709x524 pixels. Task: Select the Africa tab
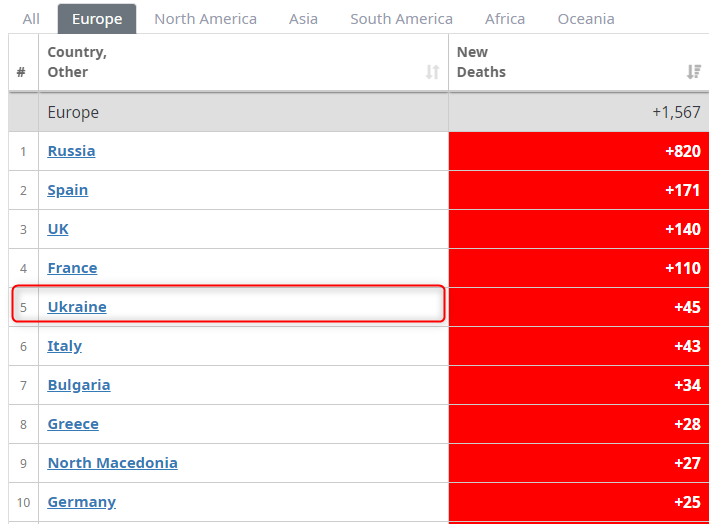point(505,19)
